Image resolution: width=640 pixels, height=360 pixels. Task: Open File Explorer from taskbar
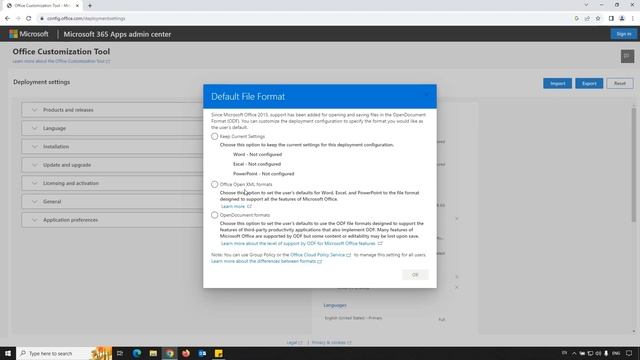pyautogui.click(x=153, y=353)
